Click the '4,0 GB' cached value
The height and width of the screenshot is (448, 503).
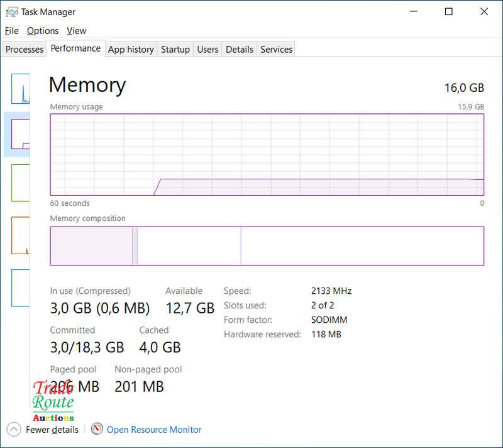click(160, 347)
